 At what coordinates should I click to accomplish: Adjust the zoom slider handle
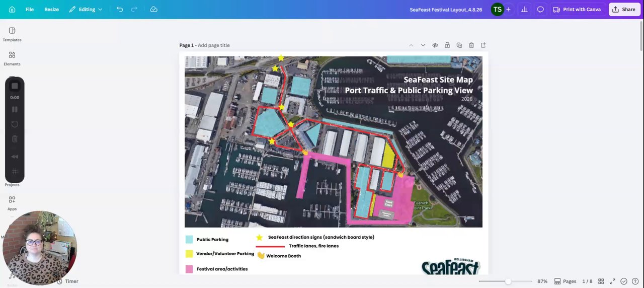(508, 281)
